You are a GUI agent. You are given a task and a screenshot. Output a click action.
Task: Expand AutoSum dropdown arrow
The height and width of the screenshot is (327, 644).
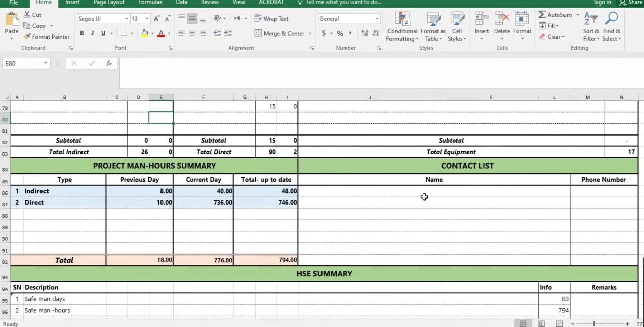pyautogui.click(x=577, y=15)
